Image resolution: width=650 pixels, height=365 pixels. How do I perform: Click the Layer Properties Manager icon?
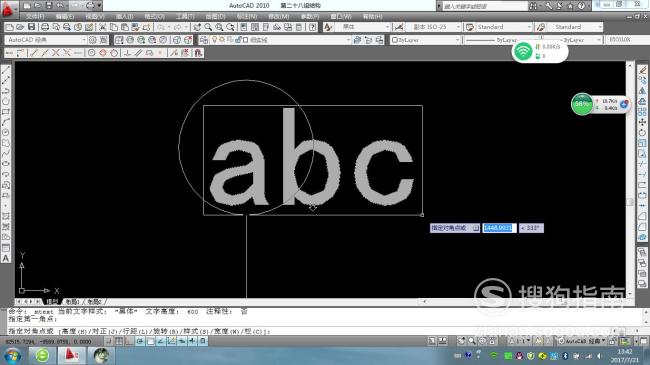(204, 40)
